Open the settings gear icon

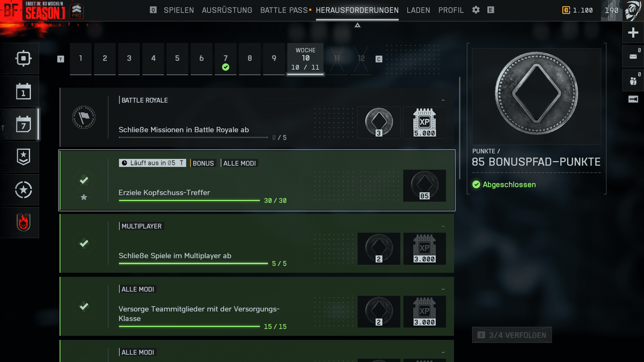pyautogui.click(x=476, y=10)
